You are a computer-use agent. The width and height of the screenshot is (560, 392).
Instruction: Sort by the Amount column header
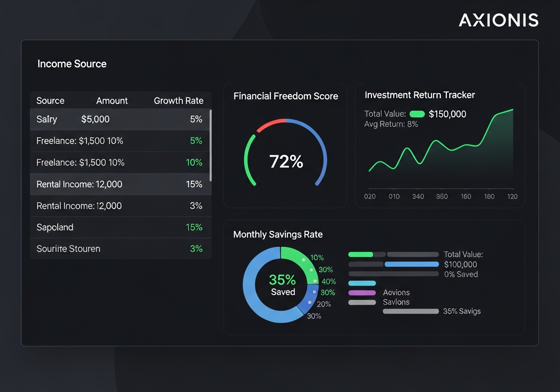[x=112, y=101]
